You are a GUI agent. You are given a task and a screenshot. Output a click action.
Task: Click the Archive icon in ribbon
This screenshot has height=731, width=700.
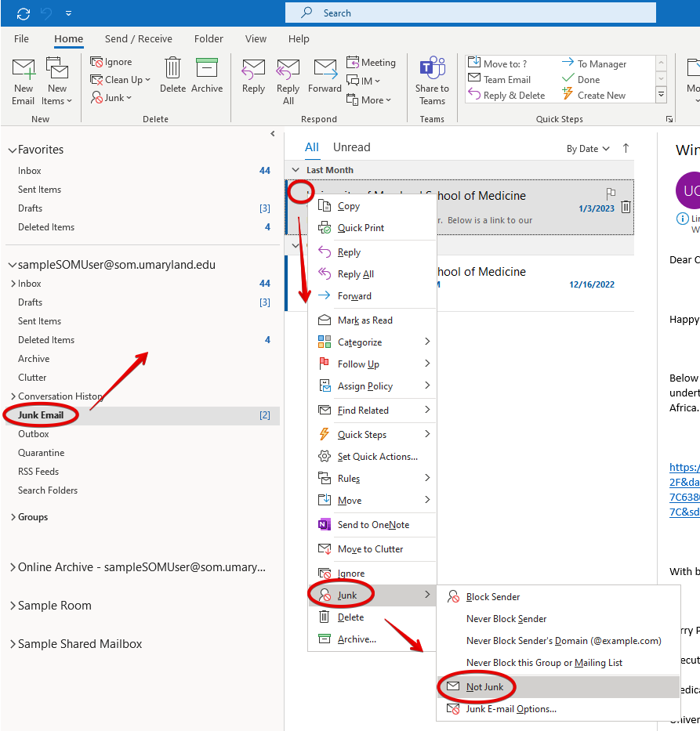pos(207,69)
